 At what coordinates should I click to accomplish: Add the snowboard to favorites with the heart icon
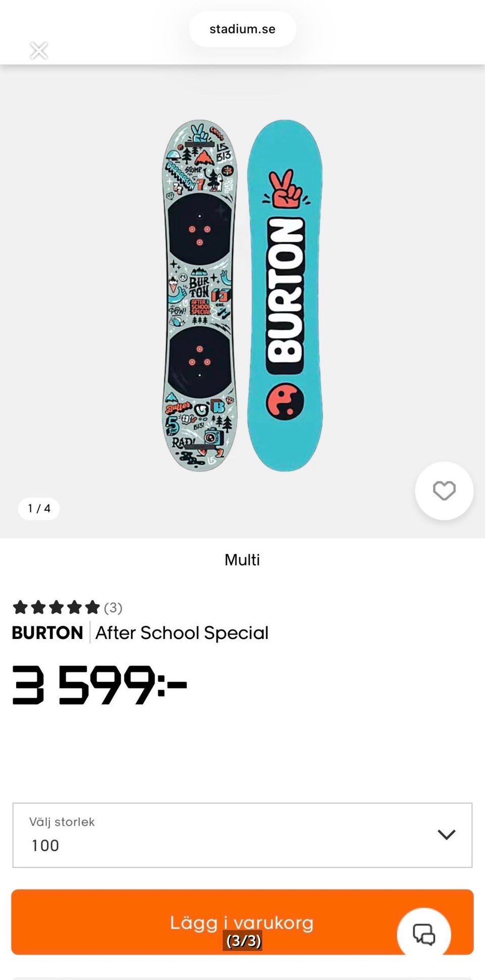point(444,491)
